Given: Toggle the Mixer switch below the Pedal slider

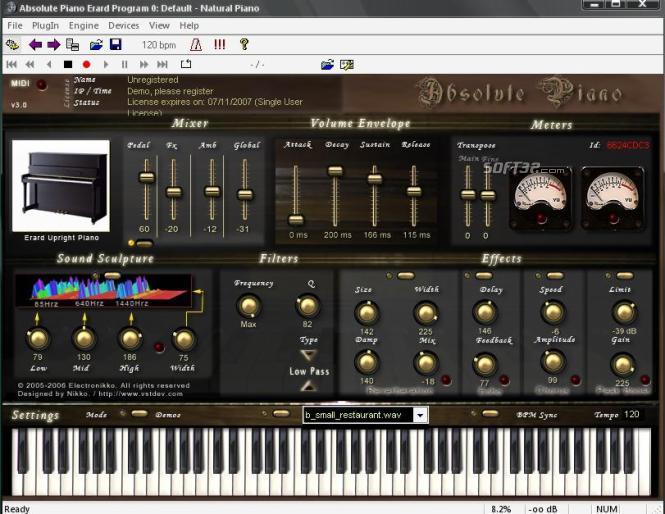Looking at the screenshot, I should pos(144,243).
